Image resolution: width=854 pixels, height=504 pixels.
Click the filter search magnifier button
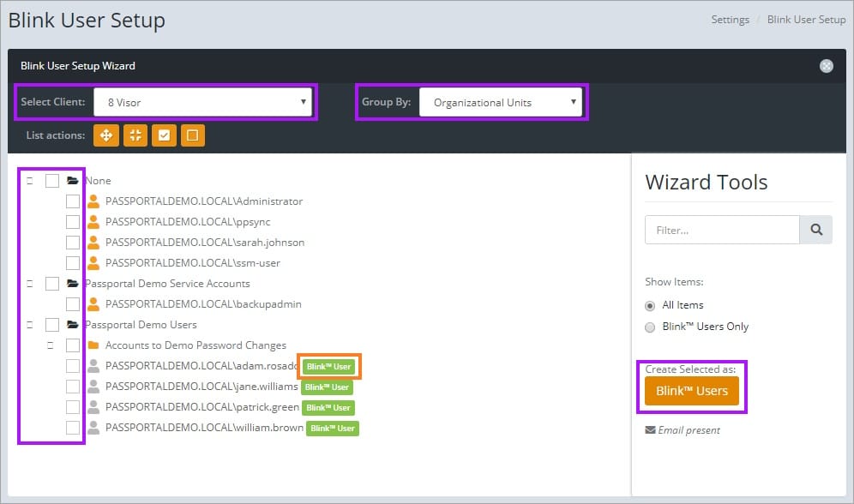(x=816, y=230)
